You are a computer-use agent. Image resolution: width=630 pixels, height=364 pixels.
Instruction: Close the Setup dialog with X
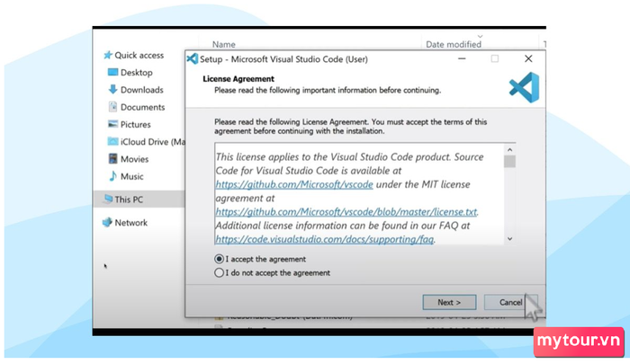(x=528, y=59)
